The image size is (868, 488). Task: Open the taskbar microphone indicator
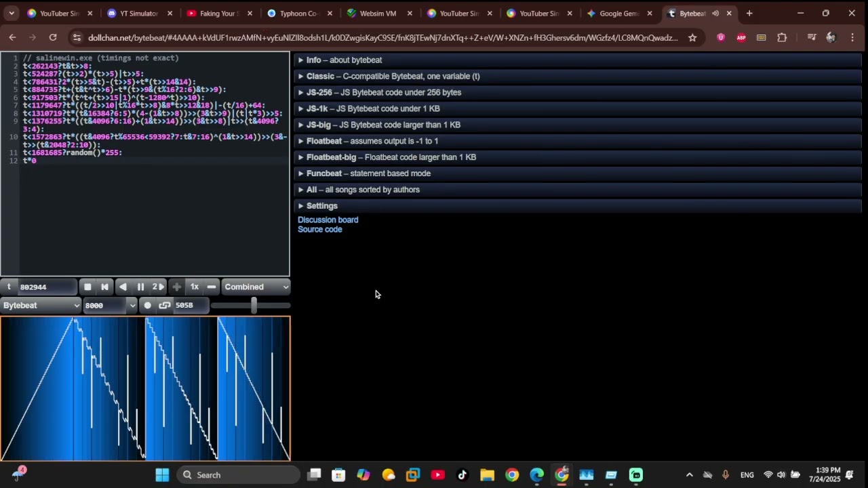coord(726,475)
